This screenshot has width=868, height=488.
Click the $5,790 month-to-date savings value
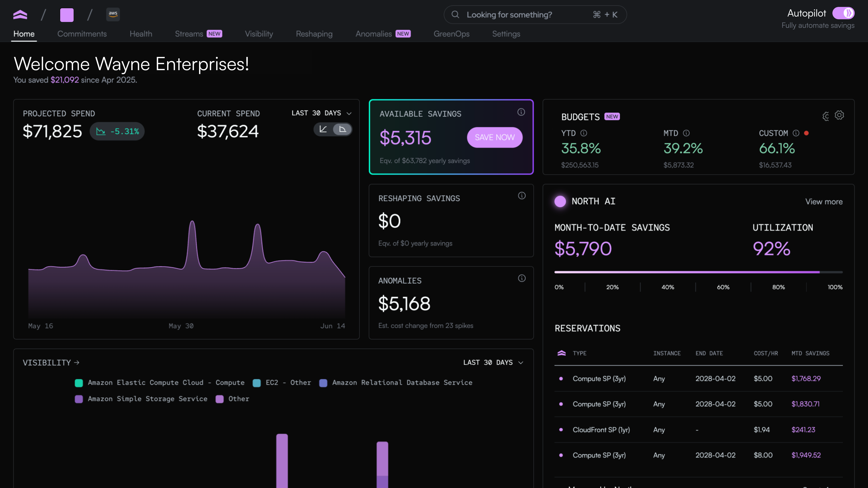point(583,249)
